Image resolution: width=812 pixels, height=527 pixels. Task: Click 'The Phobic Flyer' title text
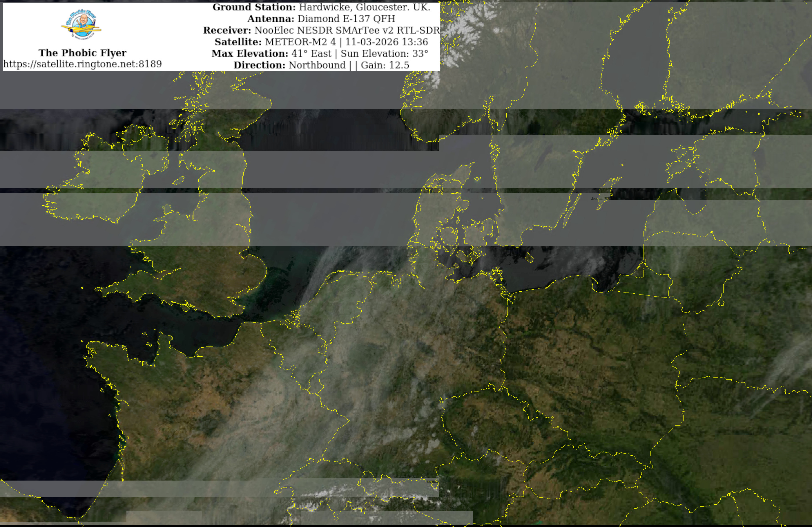(x=82, y=53)
